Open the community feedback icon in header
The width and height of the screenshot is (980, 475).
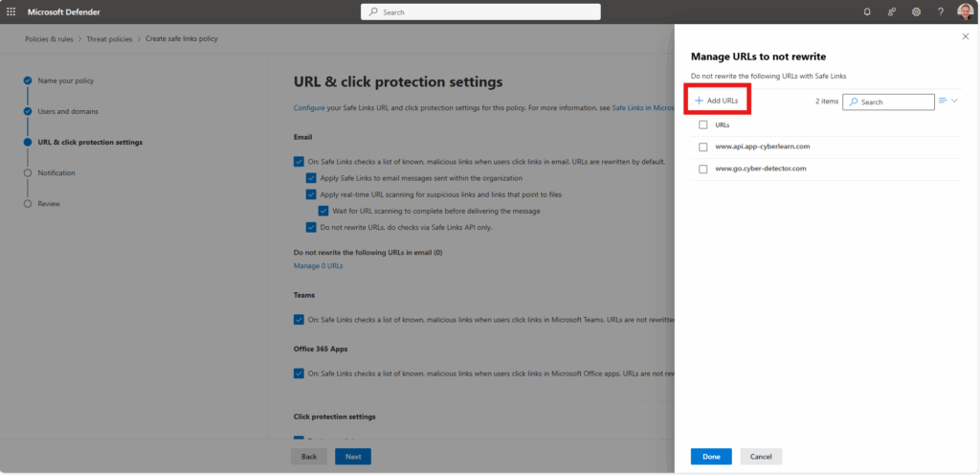click(x=892, y=11)
